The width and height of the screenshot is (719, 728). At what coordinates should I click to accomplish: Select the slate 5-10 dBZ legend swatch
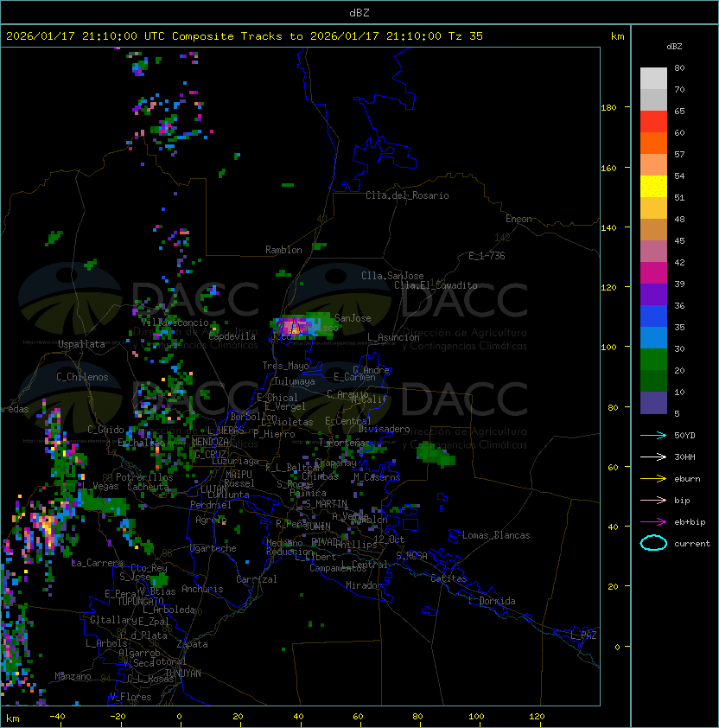point(653,403)
